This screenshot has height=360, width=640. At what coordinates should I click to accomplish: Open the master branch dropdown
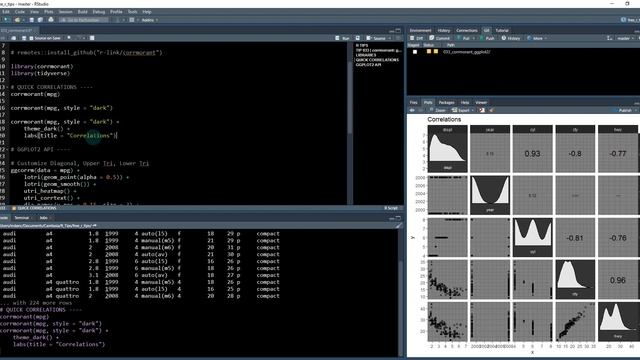point(625,38)
